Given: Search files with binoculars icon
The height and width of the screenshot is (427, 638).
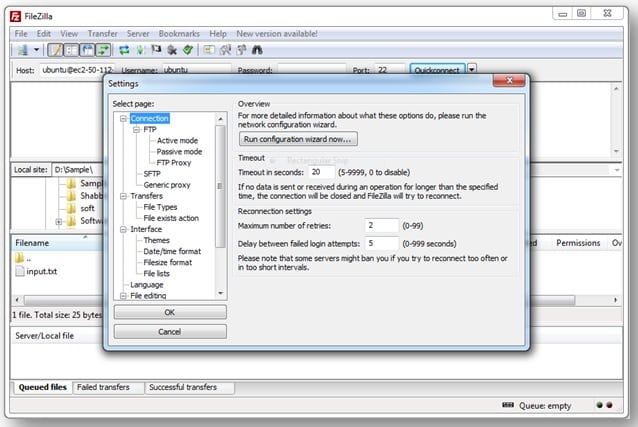Looking at the screenshot, I should (x=257, y=50).
